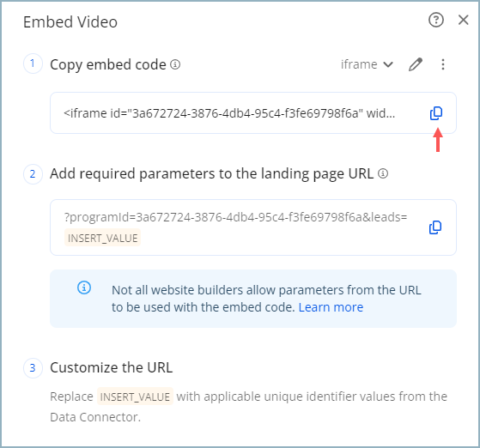The height and width of the screenshot is (448, 480).
Task: Open the Learn more link
Action: point(331,307)
